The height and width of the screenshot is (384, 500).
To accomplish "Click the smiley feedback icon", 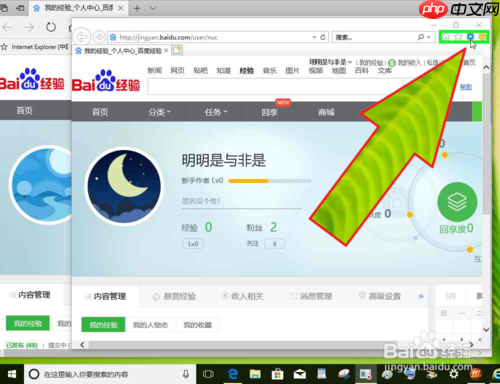I will 482,37.
